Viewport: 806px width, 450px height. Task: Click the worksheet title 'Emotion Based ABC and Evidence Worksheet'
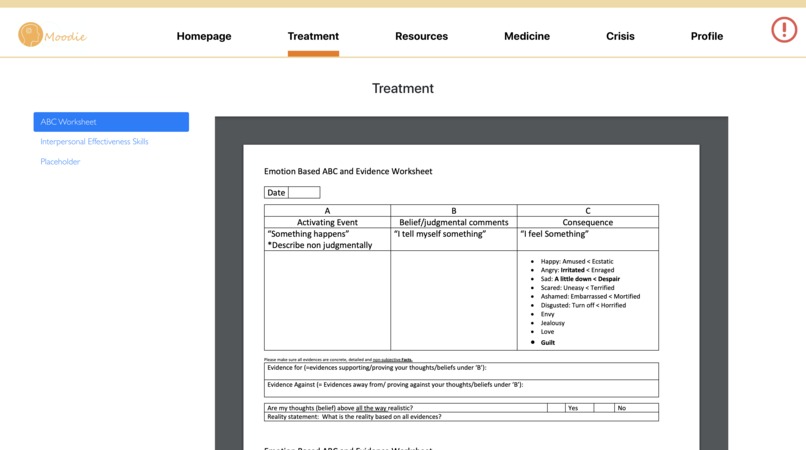348,171
